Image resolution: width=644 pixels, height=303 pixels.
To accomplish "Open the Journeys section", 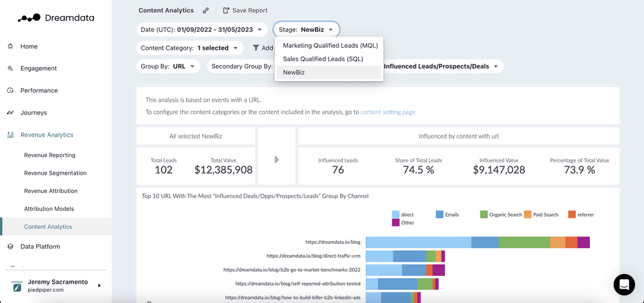I will tap(33, 113).
